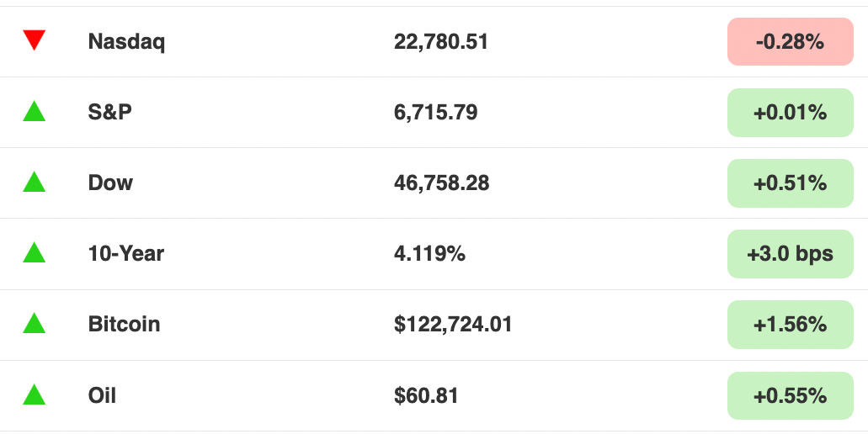Click the red down arrow beside Nasdaq
This screenshot has height=434, width=868.
pyautogui.click(x=34, y=40)
